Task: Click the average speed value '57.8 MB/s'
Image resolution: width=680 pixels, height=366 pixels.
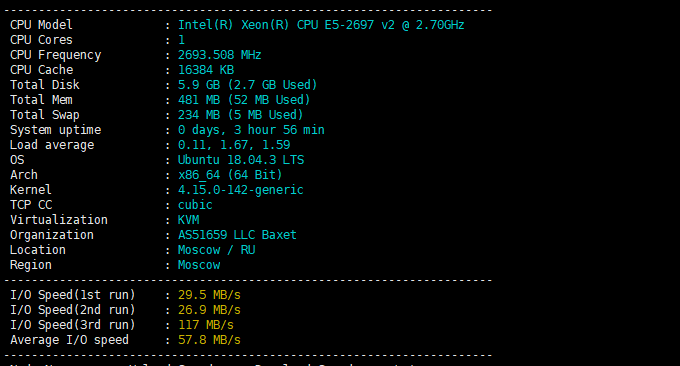Action: 209,340
